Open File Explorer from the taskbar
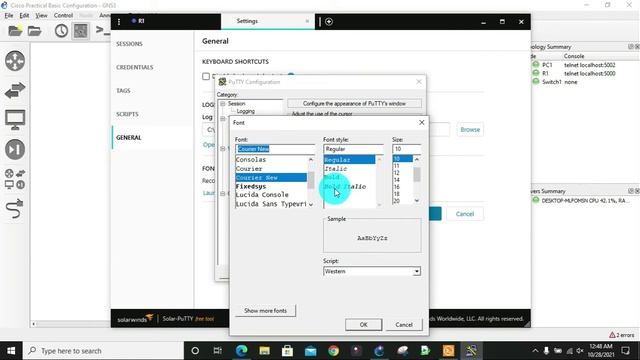The width and height of the screenshot is (640, 360). (x=264, y=351)
